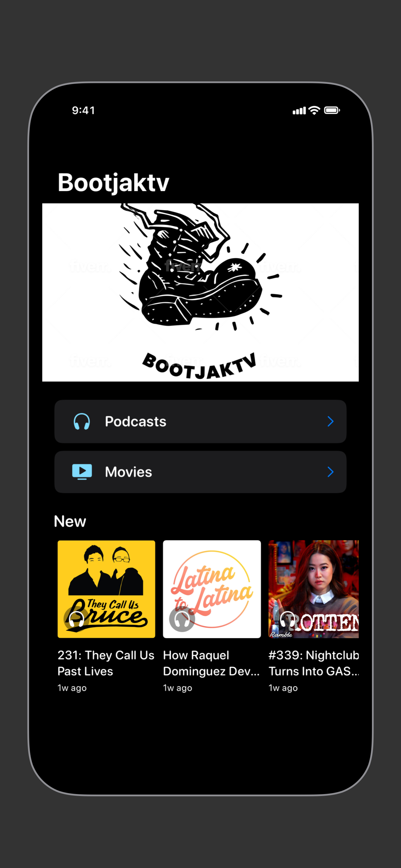The image size is (401, 868).
Task: Tap the battery status icon
Action: (332, 110)
